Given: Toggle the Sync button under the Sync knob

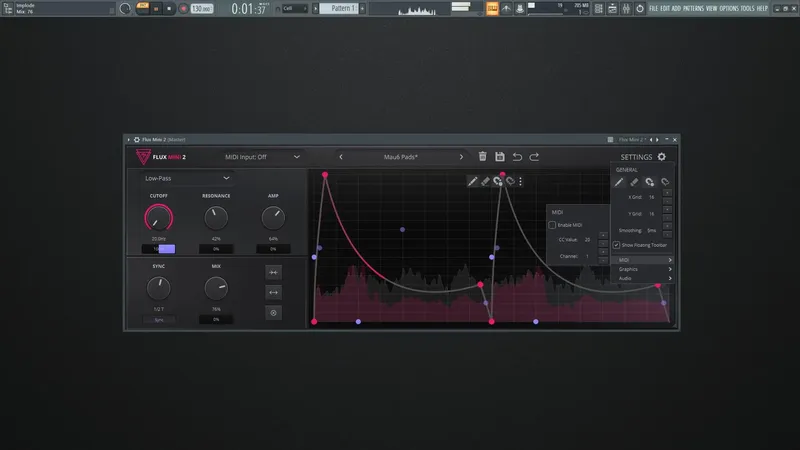Looking at the screenshot, I should [x=159, y=320].
